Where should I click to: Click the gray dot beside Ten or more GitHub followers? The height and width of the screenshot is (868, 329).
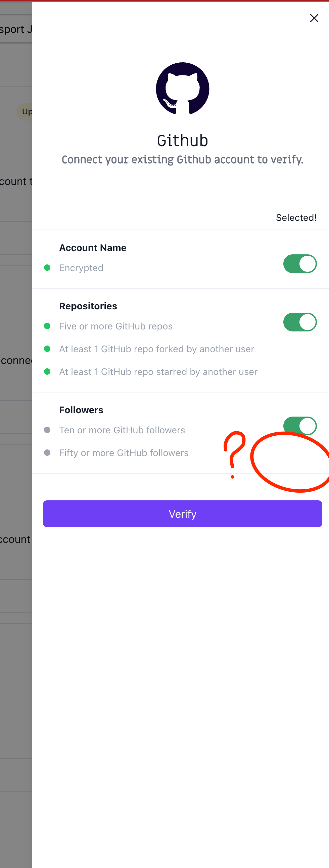point(48,430)
